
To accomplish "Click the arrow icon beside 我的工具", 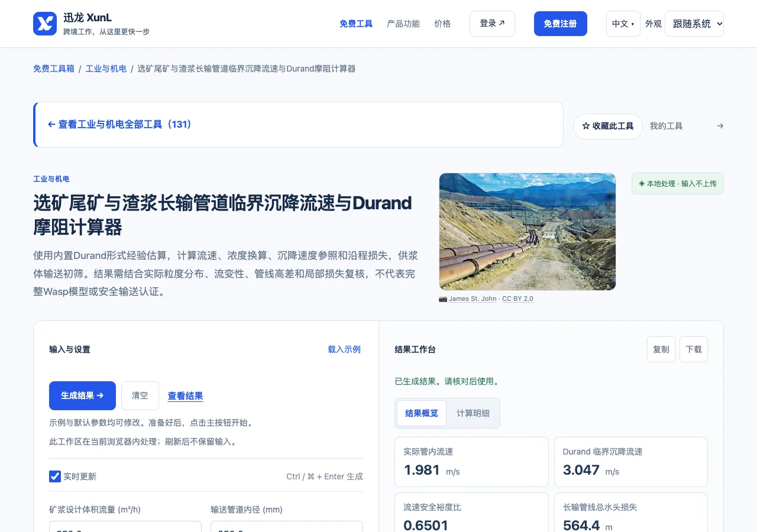I will tap(720, 126).
